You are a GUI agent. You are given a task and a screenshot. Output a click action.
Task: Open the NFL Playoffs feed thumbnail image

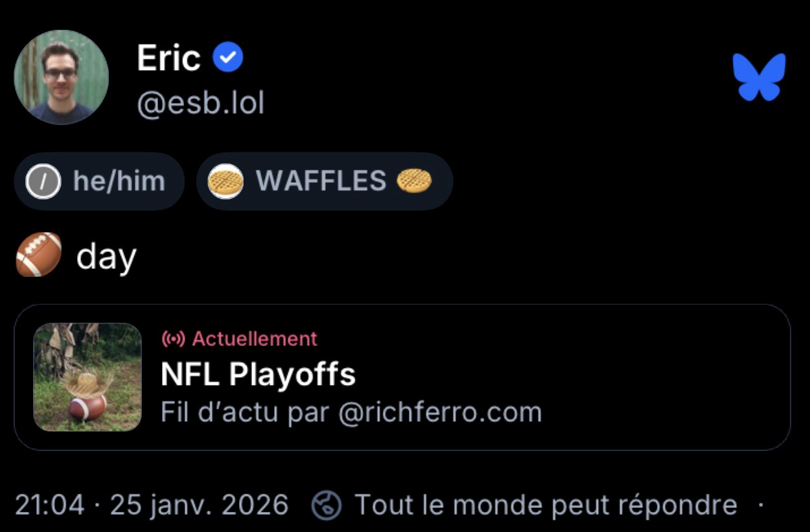tap(87, 377)
